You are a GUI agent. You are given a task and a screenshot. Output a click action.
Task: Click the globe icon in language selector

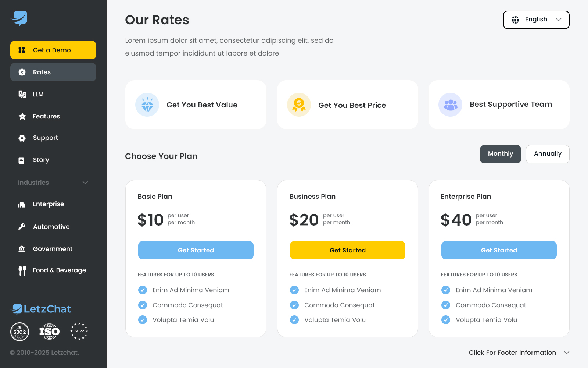pos(515,20)
